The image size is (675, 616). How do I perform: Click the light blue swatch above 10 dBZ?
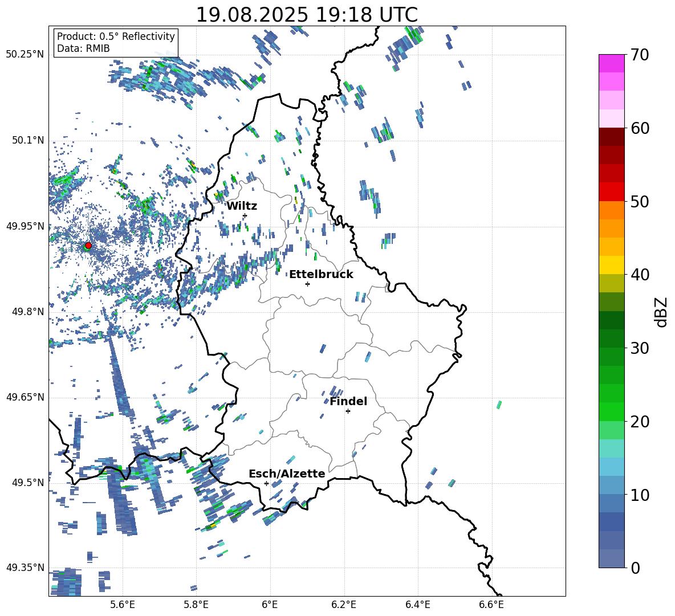coord(612,486)
